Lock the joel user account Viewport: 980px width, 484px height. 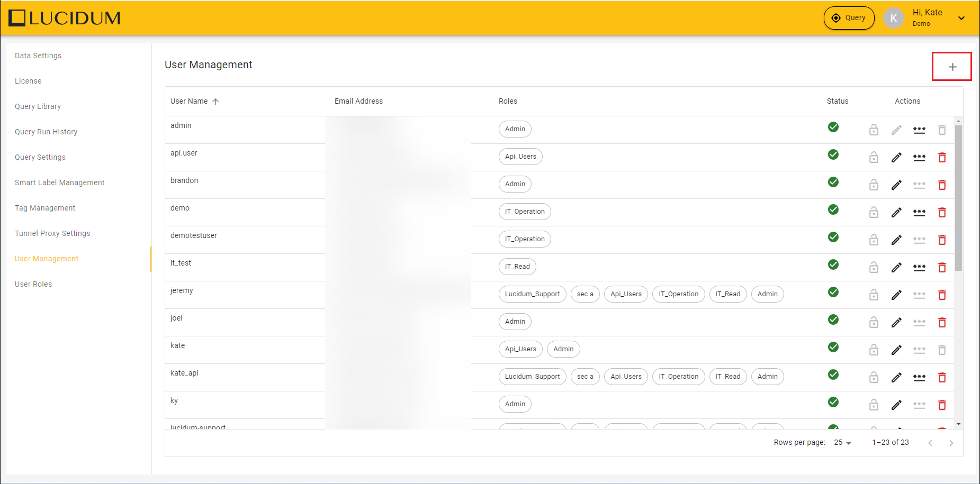pos(874,323)
